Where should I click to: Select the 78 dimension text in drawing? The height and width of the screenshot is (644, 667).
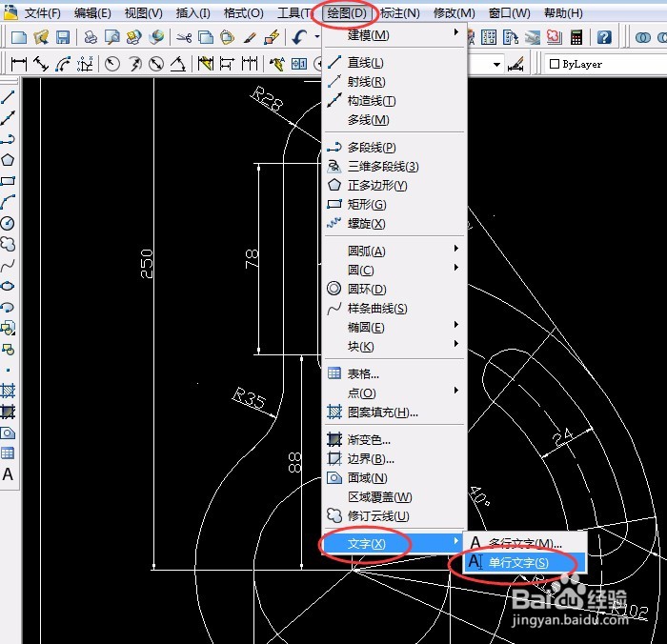tap(252, 259)
